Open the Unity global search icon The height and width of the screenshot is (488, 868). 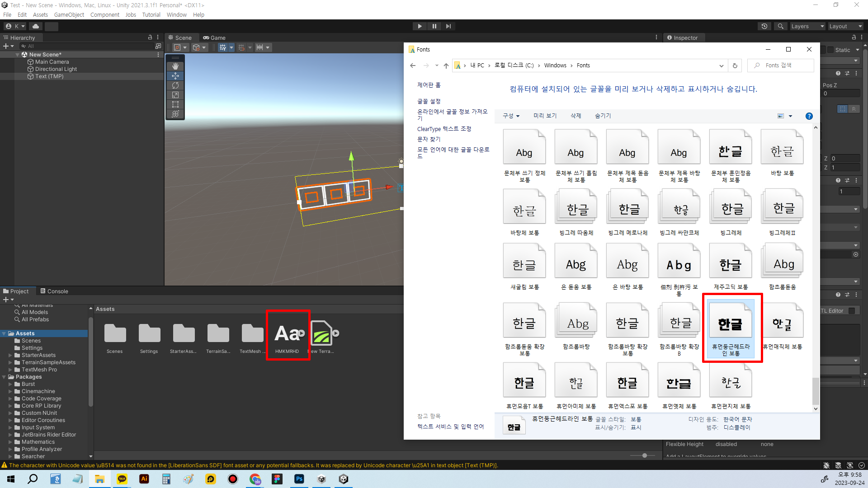pyautogui.click(x=780, y=26)
